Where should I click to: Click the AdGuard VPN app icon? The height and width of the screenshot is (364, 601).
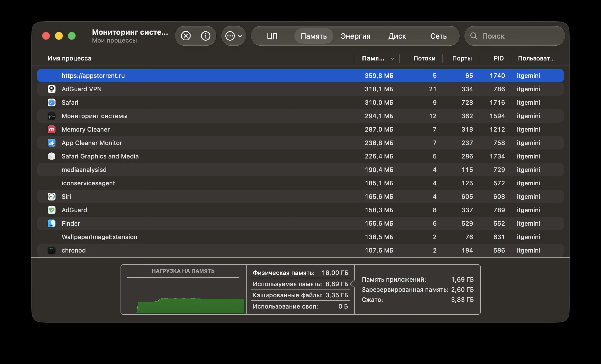pos(52,89)
